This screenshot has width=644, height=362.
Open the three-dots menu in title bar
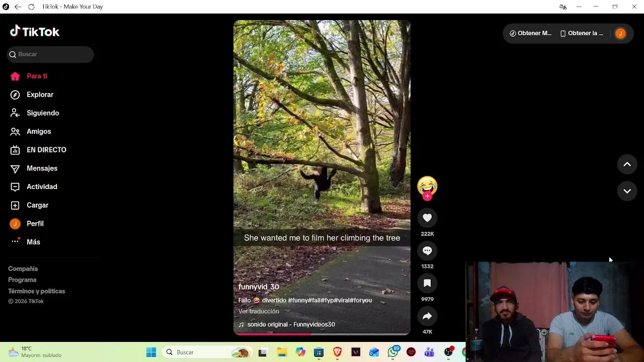579,7
